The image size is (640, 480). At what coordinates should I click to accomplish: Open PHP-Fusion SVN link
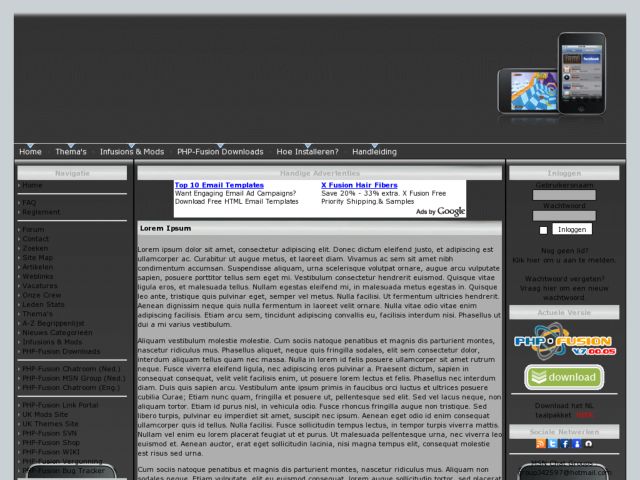pyautogui.click(x=49, y=433)
